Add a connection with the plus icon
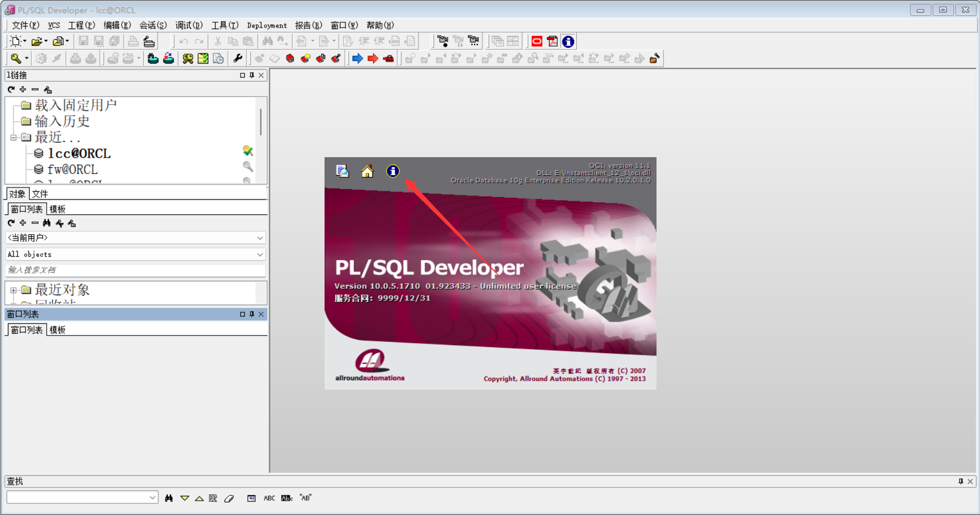980x515 pixels. point(23,89)
